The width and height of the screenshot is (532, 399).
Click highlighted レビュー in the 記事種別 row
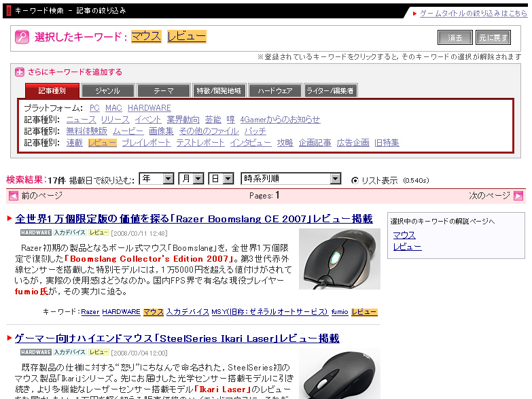tap(103, 143)
